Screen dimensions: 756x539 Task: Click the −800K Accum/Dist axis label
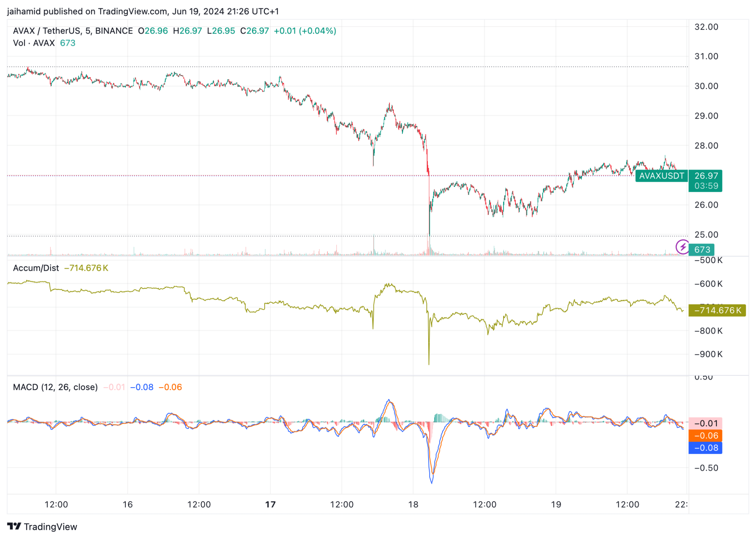(708, 331)
